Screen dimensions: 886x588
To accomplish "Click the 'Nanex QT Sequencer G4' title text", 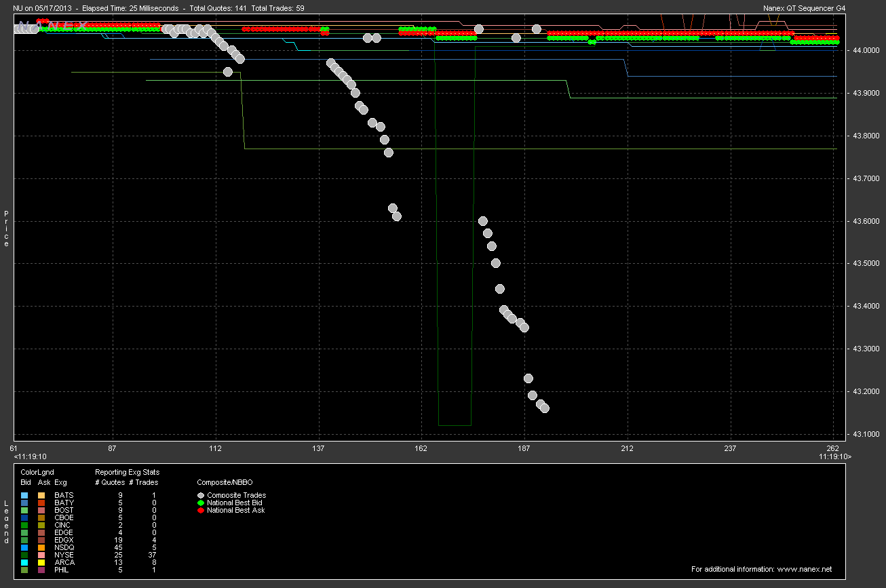I will click(x=805, y=8).
